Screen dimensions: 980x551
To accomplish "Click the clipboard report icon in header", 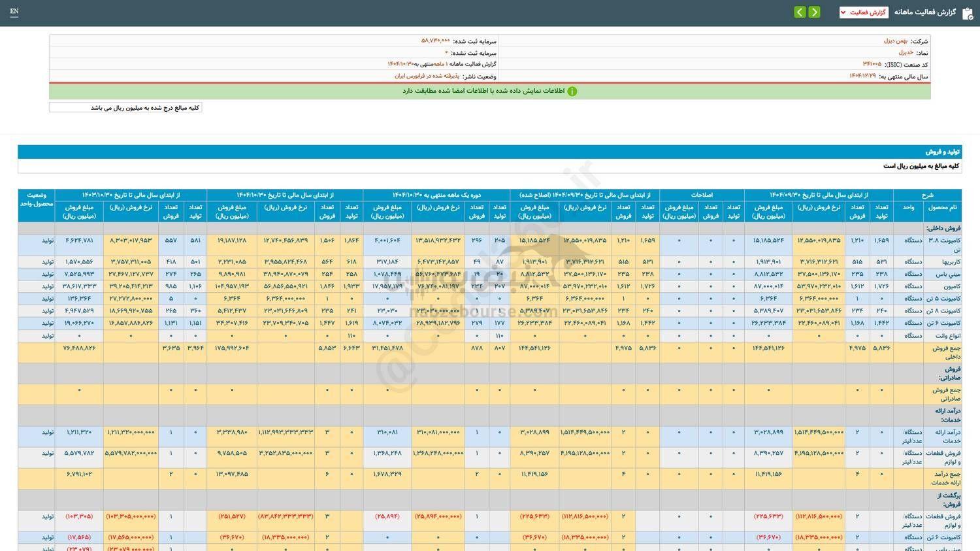I will (x=968, y=13).
